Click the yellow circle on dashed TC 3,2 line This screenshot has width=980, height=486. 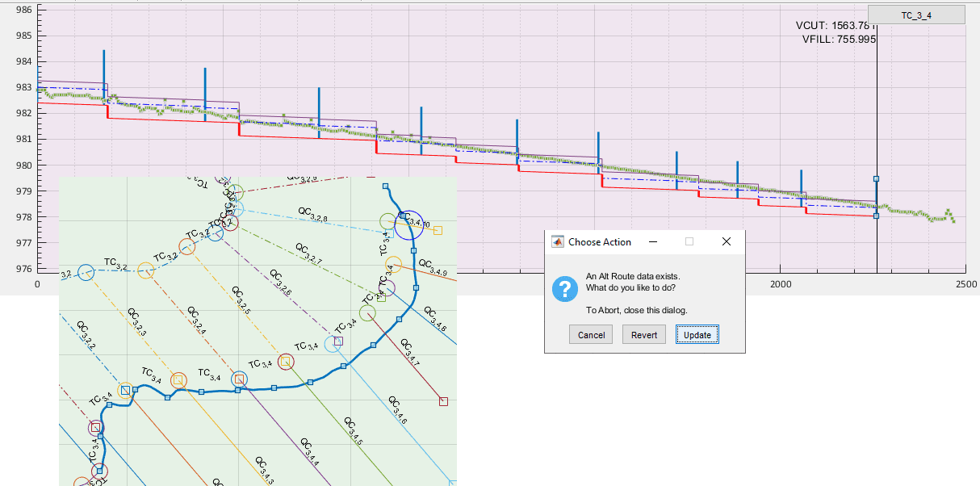click(x=146, y=270)
